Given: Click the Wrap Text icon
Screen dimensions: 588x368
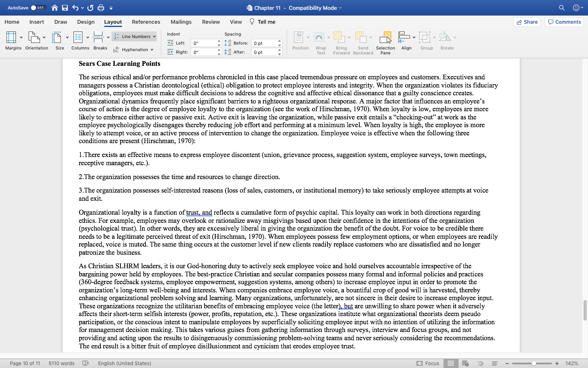Looking at the screenshot, I should [x=319, y=37].
